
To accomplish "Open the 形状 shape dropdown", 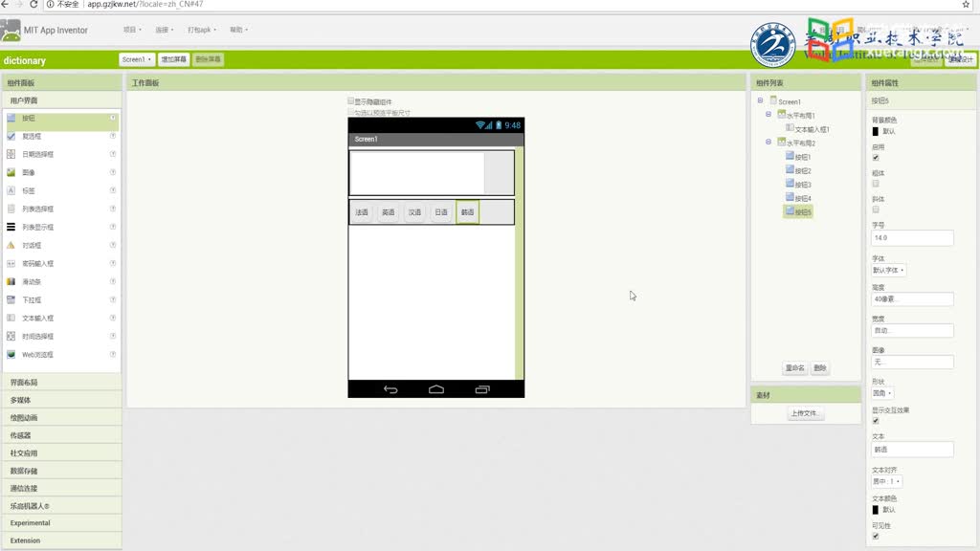I will coord(882,393).
